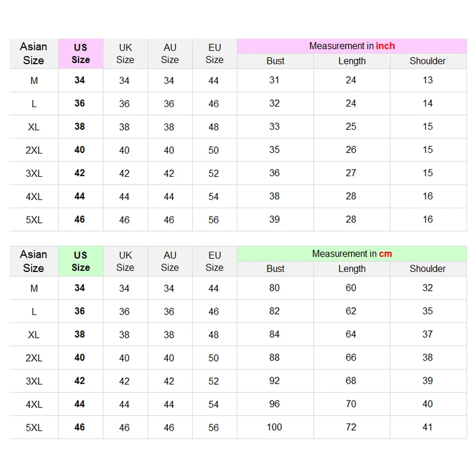
Task: Click the green "Measurement in cm" header
Action: (x=352, y=254)
